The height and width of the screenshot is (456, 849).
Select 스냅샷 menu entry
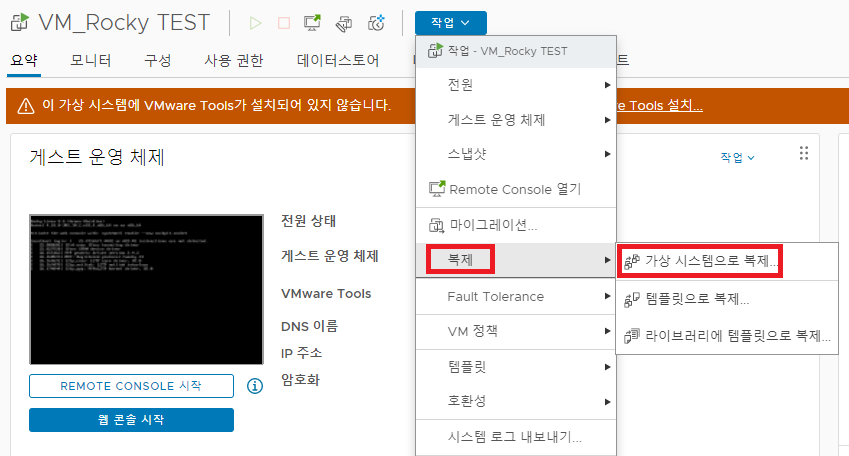click(x=516, y=154)
